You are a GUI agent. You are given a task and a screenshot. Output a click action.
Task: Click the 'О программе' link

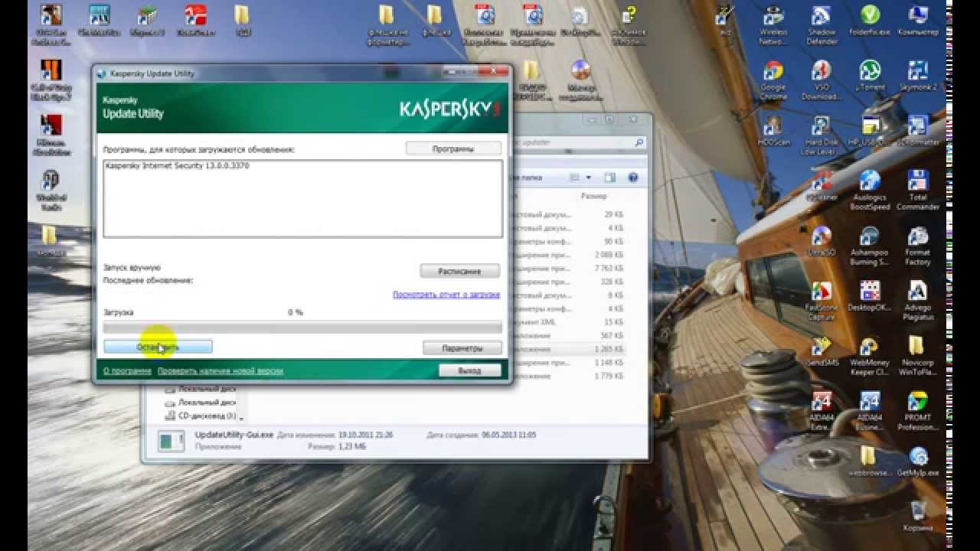click(x=127, y=371)
